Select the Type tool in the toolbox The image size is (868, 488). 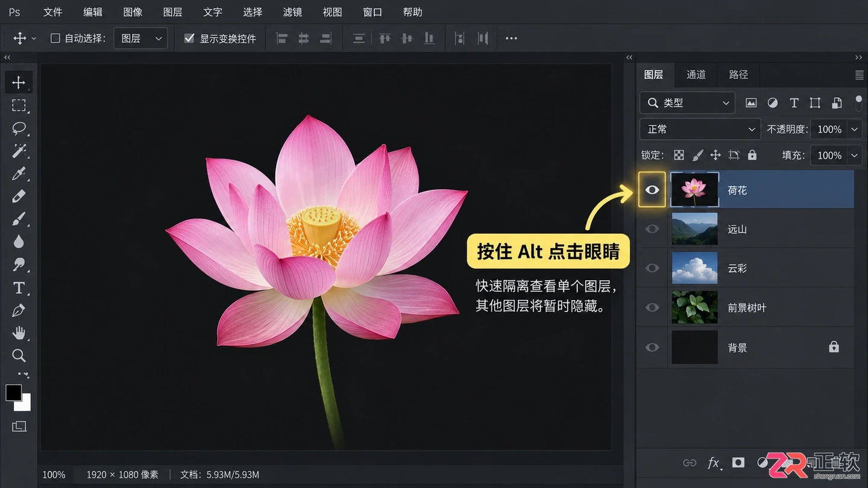(x=19, y=288)
